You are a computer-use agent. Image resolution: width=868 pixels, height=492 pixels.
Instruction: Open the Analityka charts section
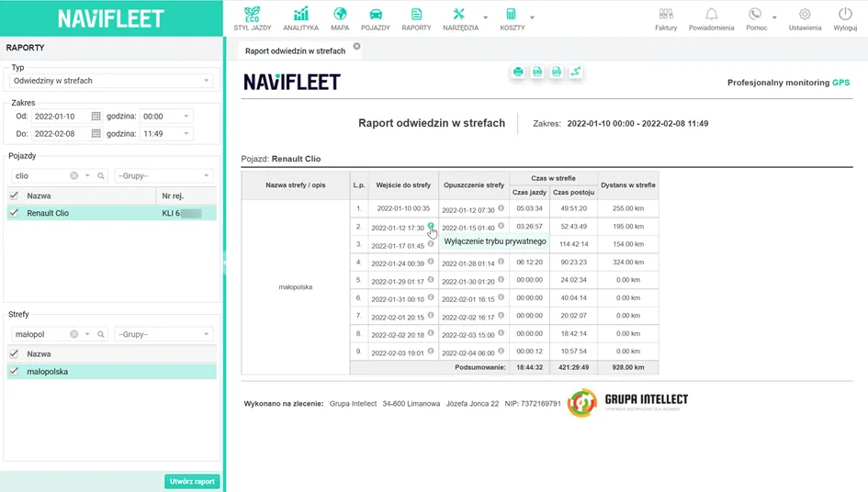[300, 18]
